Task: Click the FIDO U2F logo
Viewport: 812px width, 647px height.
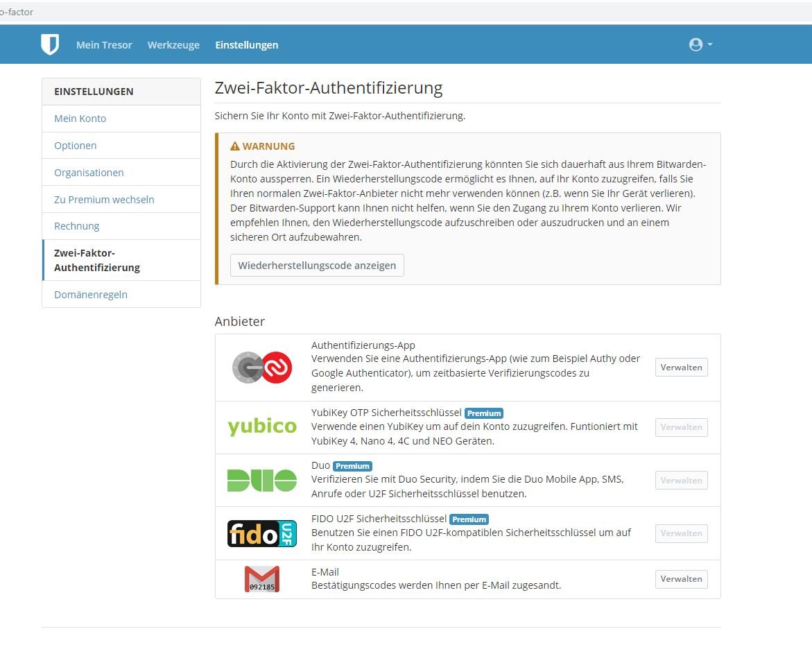Action: point(262,533)
